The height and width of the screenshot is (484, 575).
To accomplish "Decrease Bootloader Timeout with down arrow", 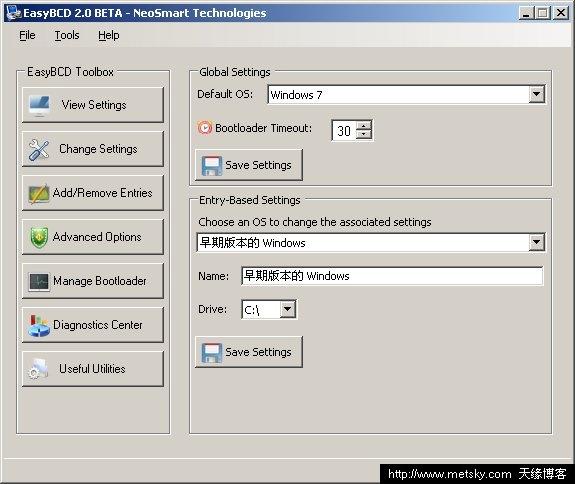I will click(x=363, y=135).
